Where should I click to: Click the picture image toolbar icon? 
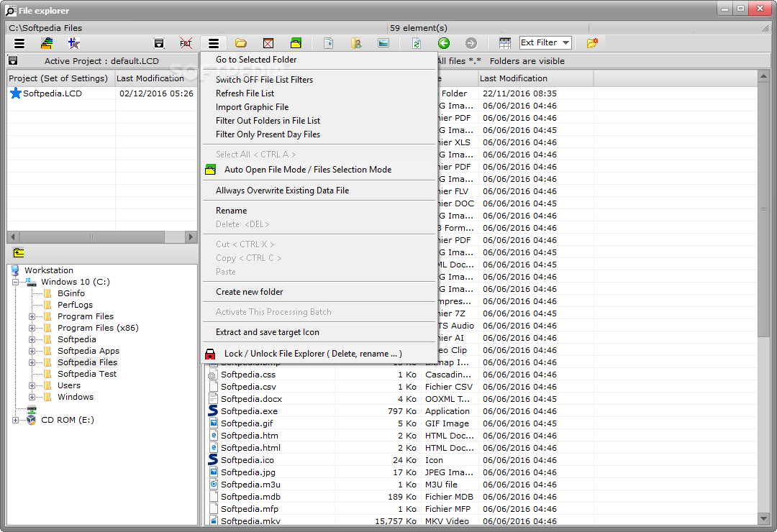[383, 43]
